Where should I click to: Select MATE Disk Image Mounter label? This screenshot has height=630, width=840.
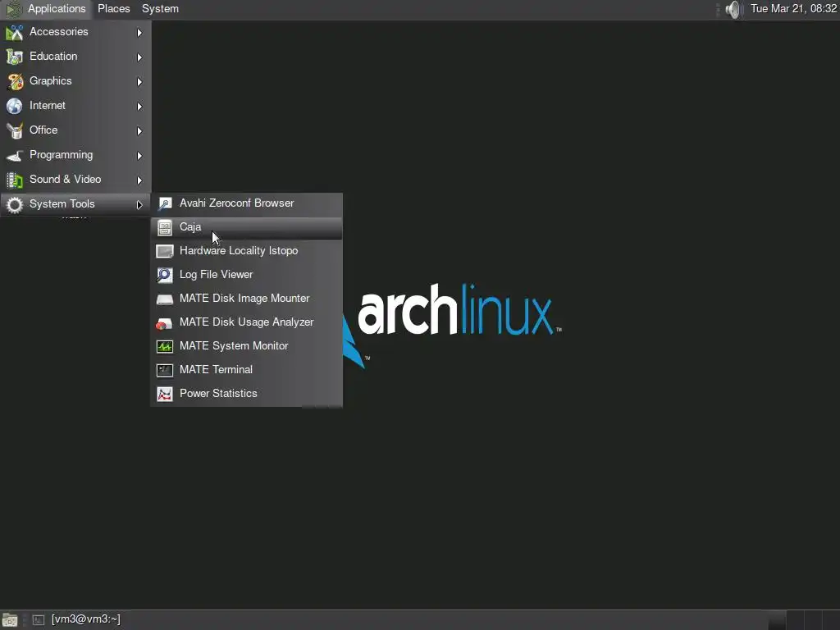pos(244,299)
